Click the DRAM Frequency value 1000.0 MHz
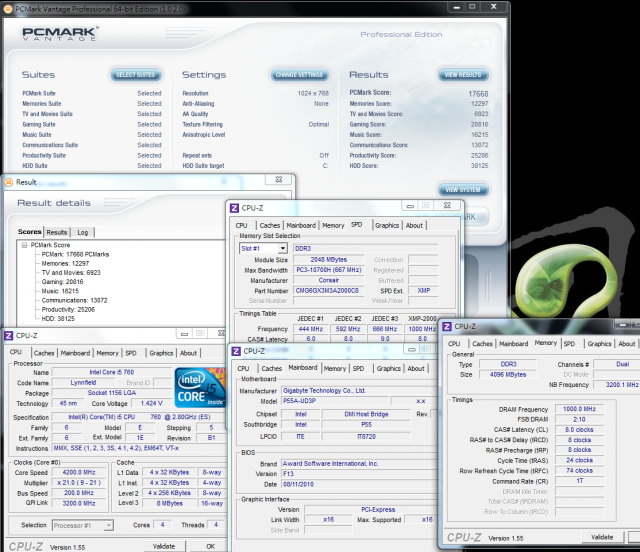 coord(579,409)
